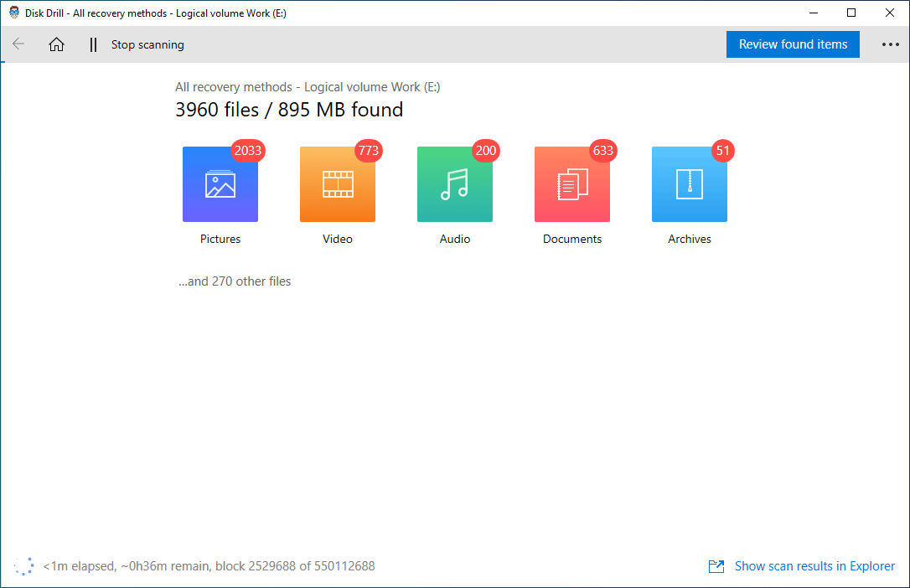
Task: Pause the scan with pause icon
Action: (x=93, y=44)
